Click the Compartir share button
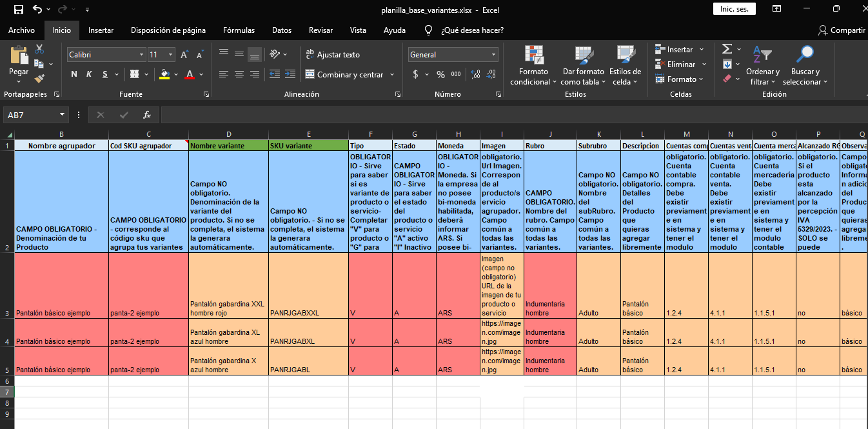868x429 pixels. (842, 30)
